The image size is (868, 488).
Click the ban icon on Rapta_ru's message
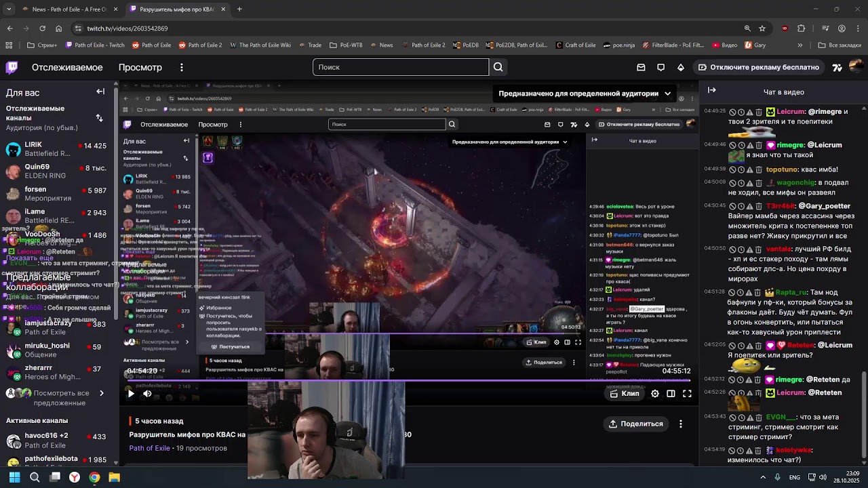(732, 293)
